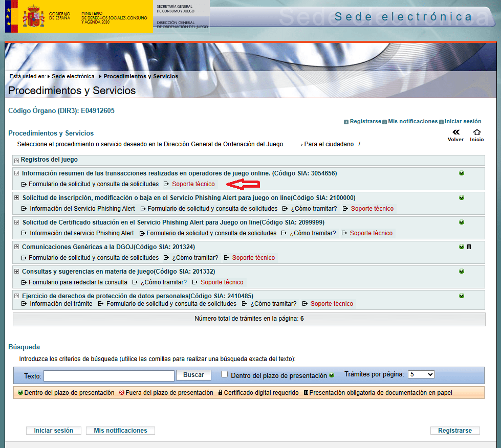501x448 pixels.
Task: Open Sede electrónica breadcrumb link
Action: pos(73,76)
